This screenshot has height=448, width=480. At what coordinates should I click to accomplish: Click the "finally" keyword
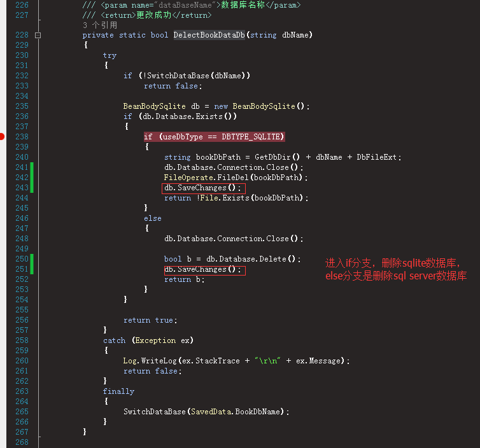click(118, 391)
